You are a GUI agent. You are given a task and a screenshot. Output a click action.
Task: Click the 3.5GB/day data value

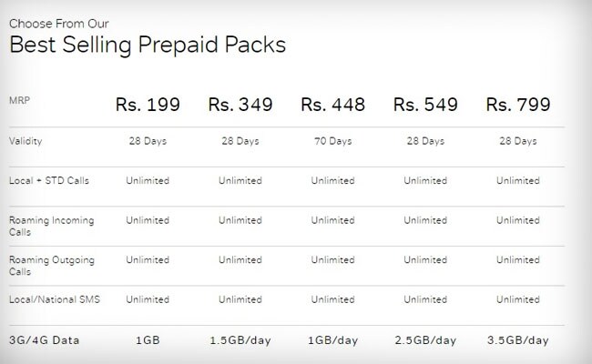coord(518,340)
